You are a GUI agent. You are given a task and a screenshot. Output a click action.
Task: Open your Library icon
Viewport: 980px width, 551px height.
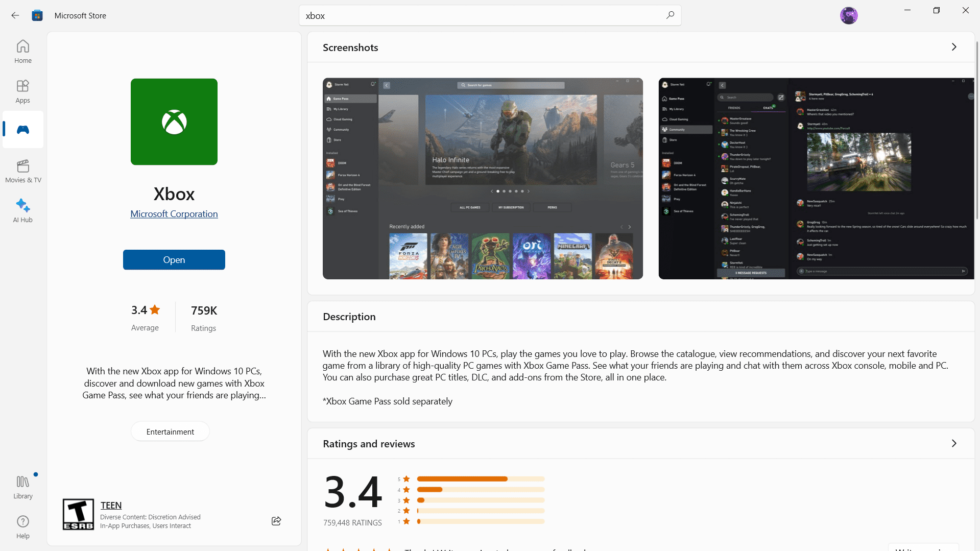tap(22, 486)
